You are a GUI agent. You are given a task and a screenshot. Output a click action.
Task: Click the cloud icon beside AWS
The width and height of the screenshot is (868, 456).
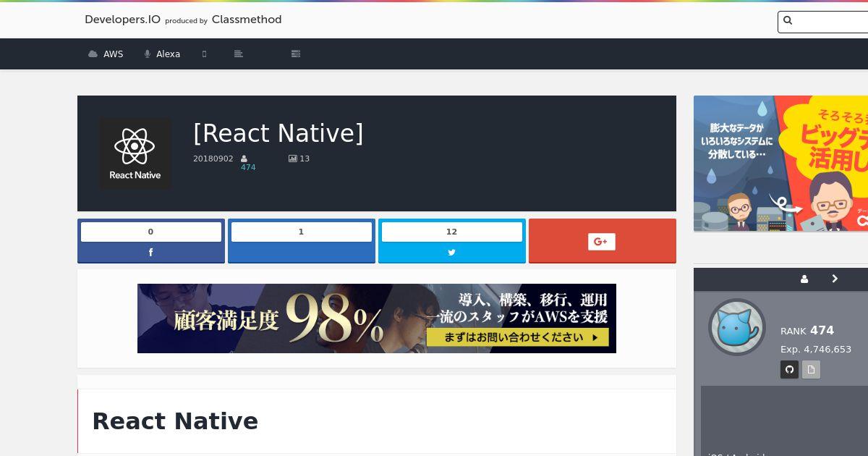pos(93,54)
